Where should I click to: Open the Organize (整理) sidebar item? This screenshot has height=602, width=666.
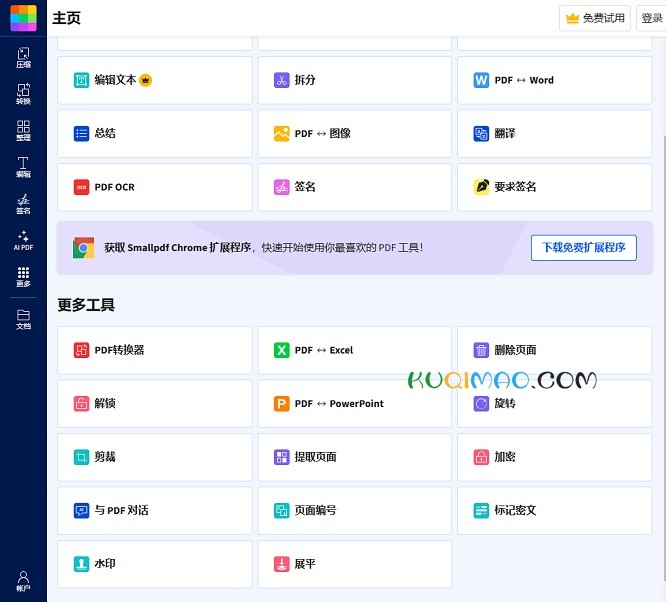(x=23, y=130)
